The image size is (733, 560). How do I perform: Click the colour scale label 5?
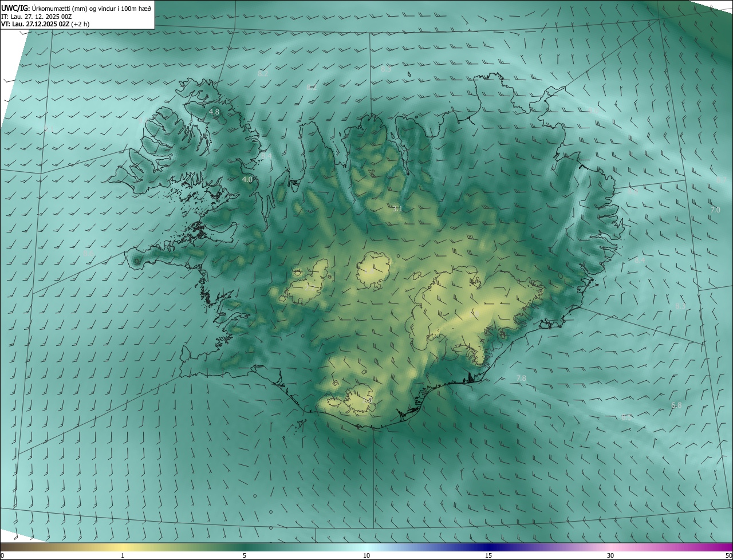point(245,555)
